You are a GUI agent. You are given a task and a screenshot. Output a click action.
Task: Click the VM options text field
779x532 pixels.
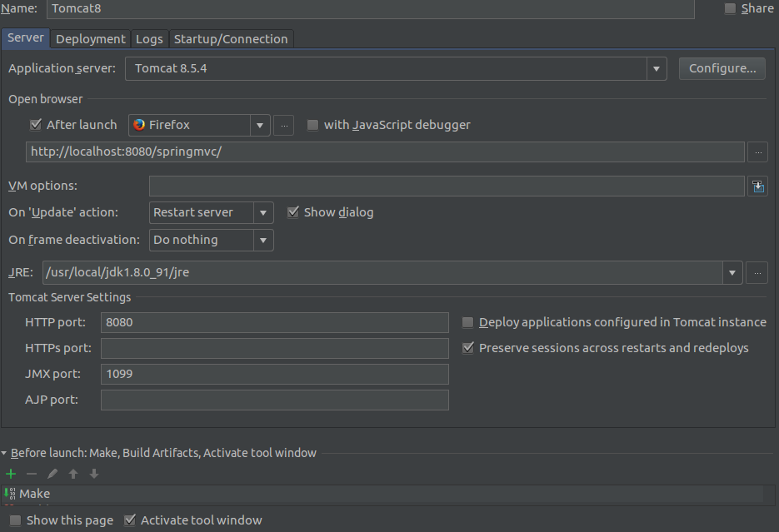pyautogui.click(x=447, y=186)
